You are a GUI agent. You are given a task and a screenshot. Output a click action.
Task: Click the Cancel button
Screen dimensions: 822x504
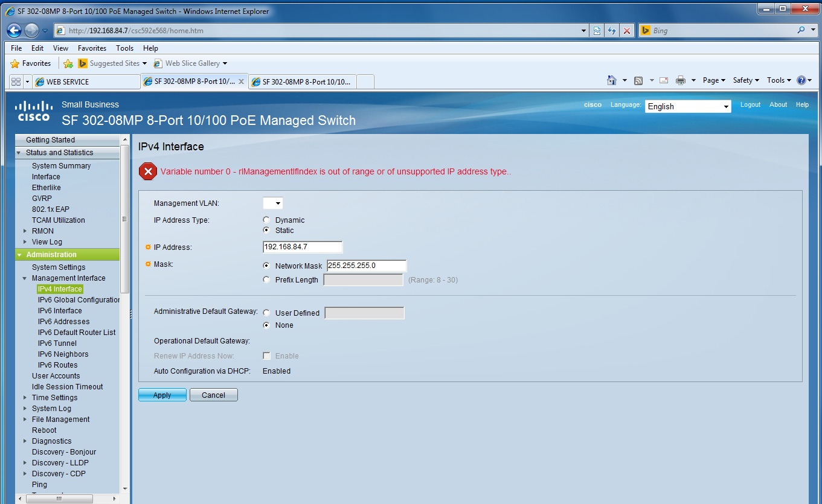pyautogui.click(x=214, y=395)
